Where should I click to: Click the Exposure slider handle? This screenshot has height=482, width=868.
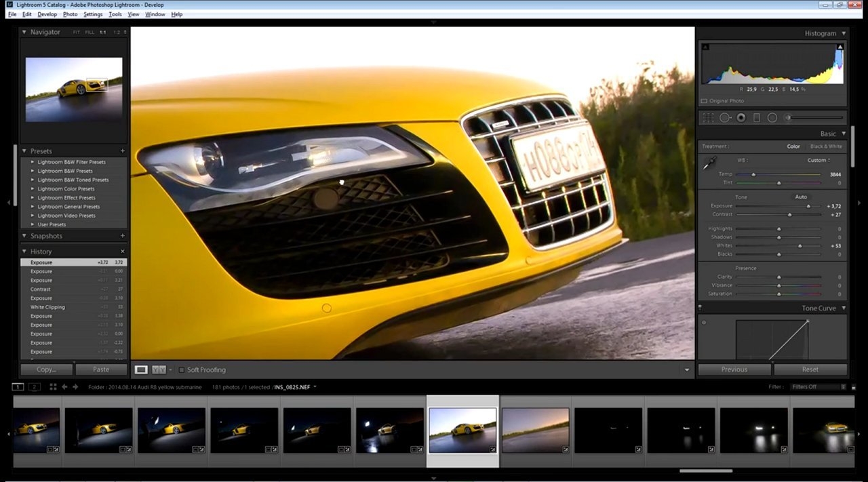coord(808,206)
